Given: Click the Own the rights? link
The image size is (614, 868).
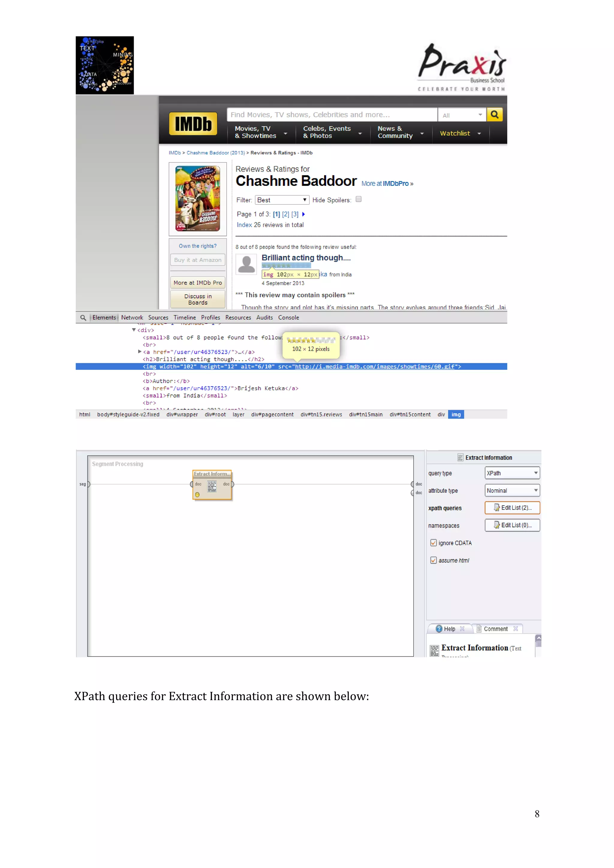Looking at the screenshot, I should click(x=197, y=246).
